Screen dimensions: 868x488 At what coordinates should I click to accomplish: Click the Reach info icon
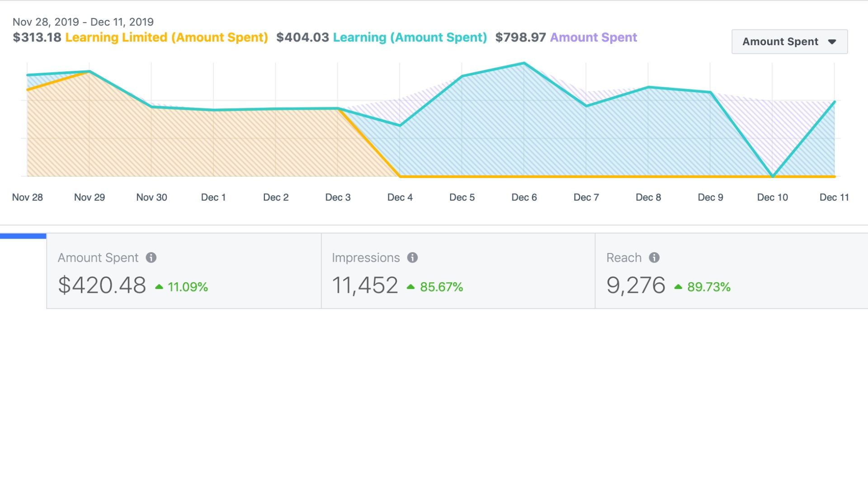[x=654, y=258]
